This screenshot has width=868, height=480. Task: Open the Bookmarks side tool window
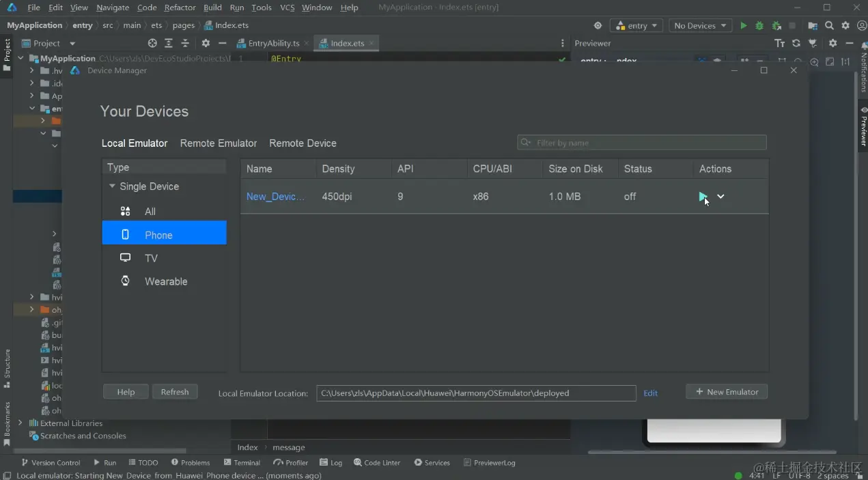coord(7,423)
